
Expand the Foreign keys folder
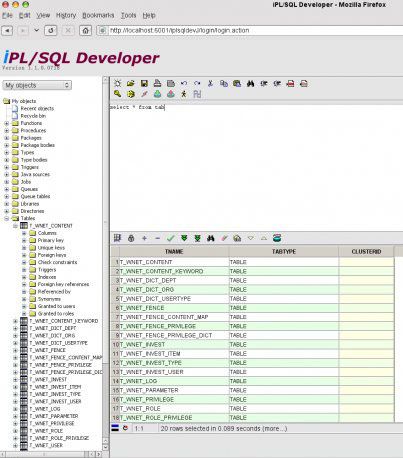[x=24, y=255]
